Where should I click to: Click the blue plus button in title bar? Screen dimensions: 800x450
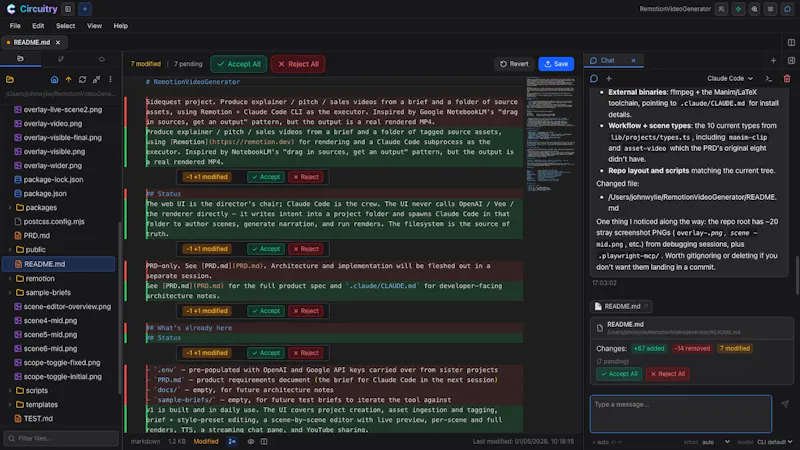coord(85,9)
